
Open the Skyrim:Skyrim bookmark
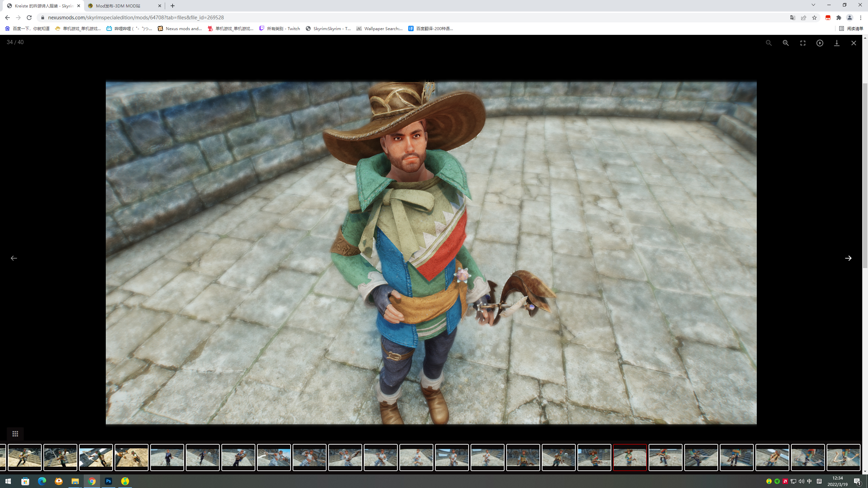(x=328, y=28)
